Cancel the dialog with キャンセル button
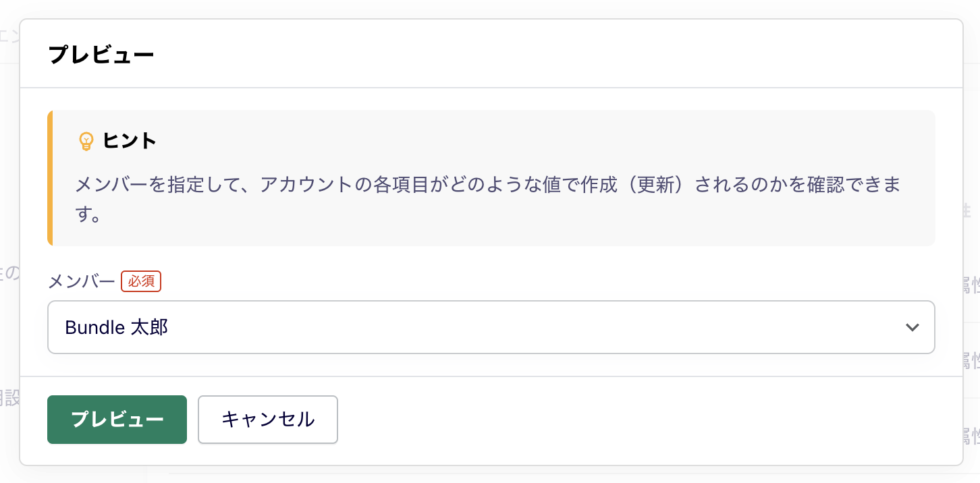This screenshot has width=980, height=483. pos(268,420)
